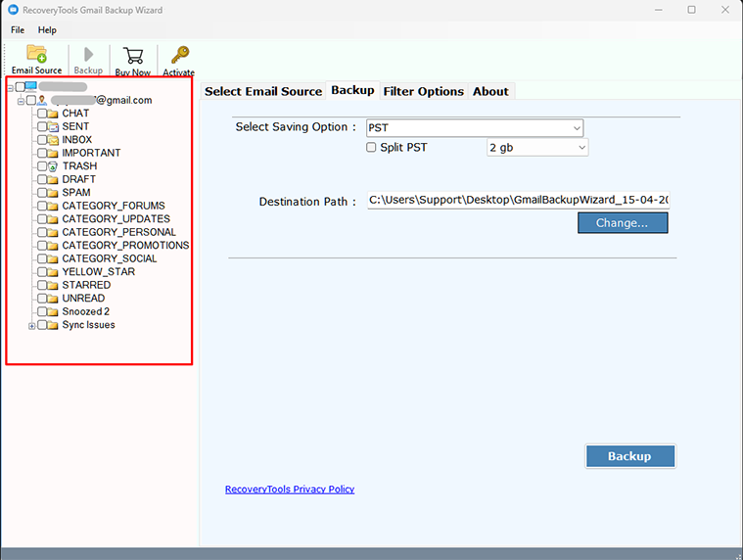743x560 pixels.
Task: Tick the SPAM folder checkbox
Action: pos(42,193)
